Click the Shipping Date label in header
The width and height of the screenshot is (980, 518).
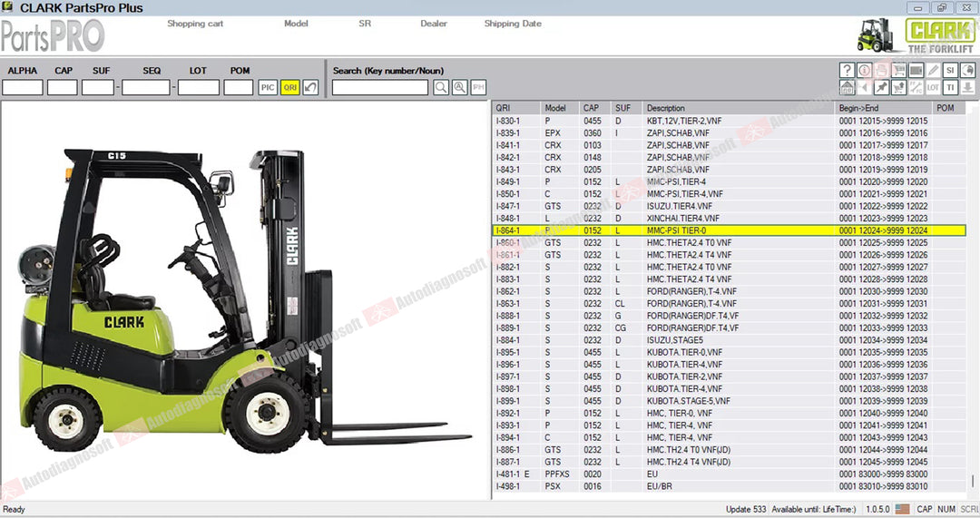tap(513, 24)
